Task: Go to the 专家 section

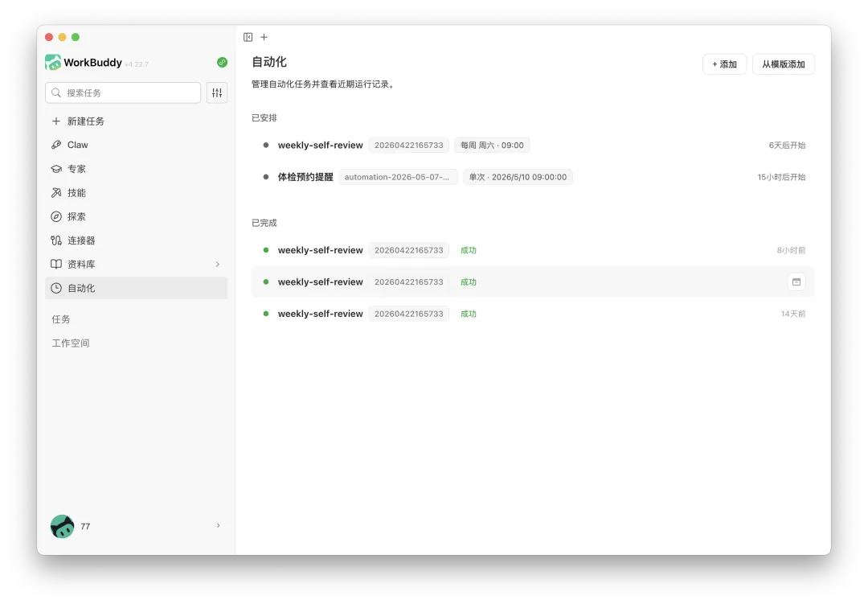Action: coord(136,169)
